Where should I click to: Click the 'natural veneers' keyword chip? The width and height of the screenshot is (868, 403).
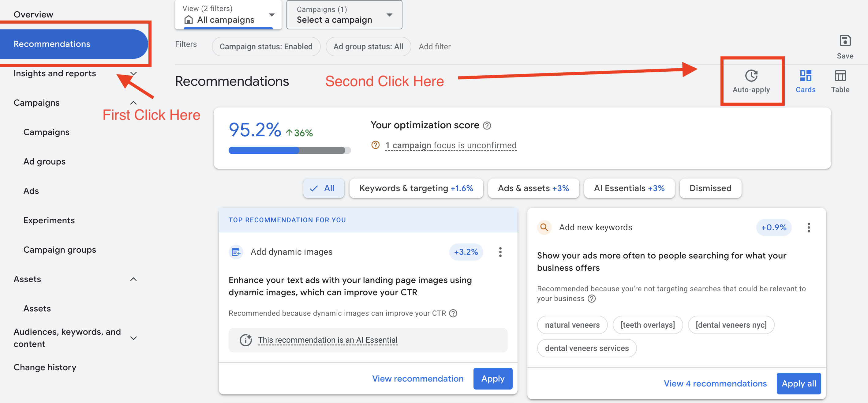tap(572, 325)
